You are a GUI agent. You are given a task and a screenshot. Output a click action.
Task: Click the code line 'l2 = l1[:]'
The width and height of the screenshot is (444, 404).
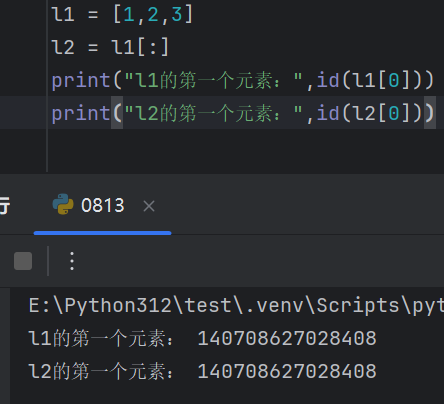click(110, 47)
